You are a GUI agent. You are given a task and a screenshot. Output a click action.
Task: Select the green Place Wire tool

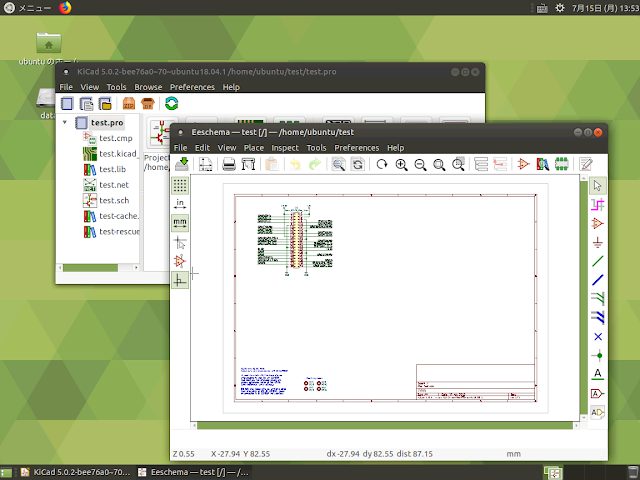click(598, 261)
